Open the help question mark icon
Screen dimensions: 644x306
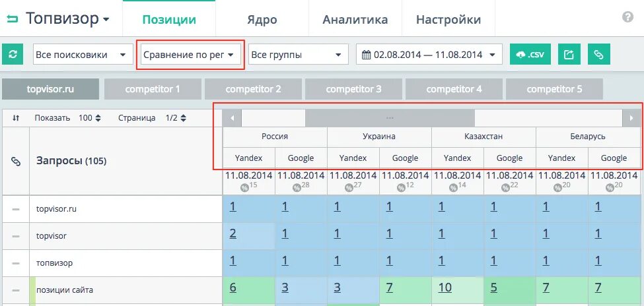coord(627,17)
